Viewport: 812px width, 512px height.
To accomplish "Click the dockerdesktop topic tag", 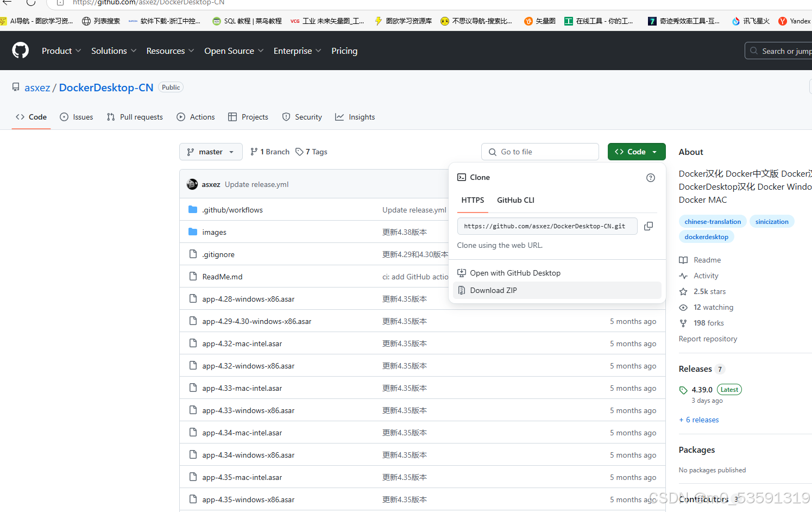I will pyautogui.click(x=707, y=237).
